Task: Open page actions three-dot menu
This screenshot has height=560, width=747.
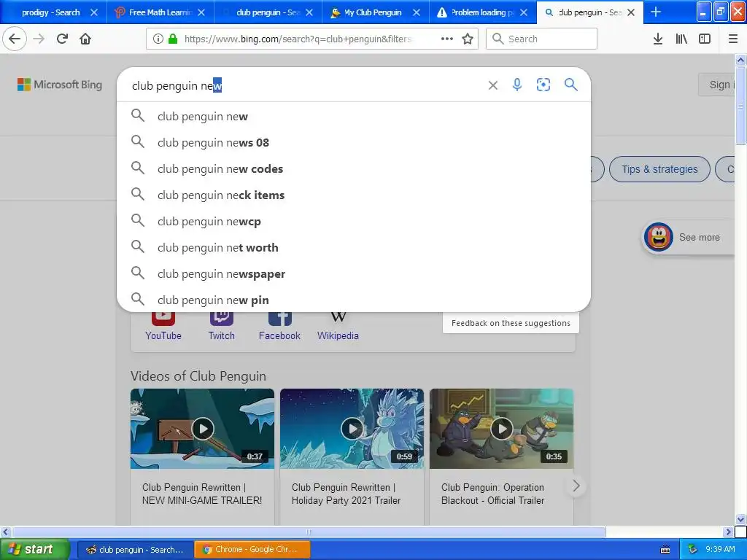Action: coord(447,39)
